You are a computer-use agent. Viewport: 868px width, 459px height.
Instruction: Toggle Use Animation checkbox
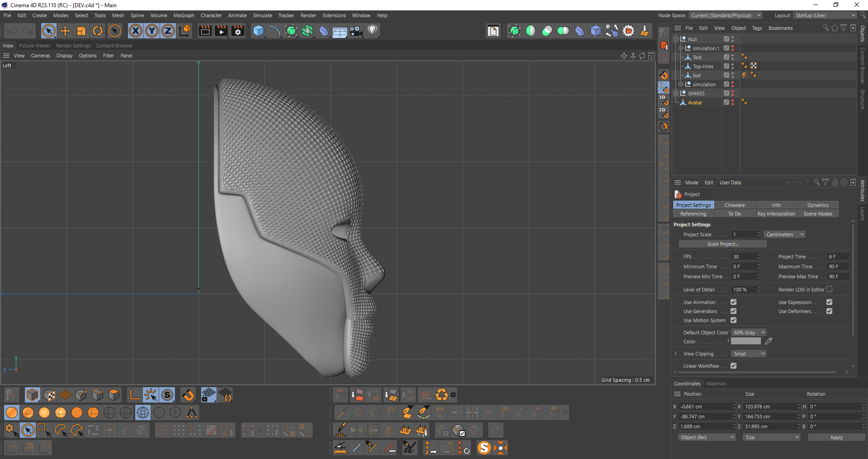coord(734,302)
